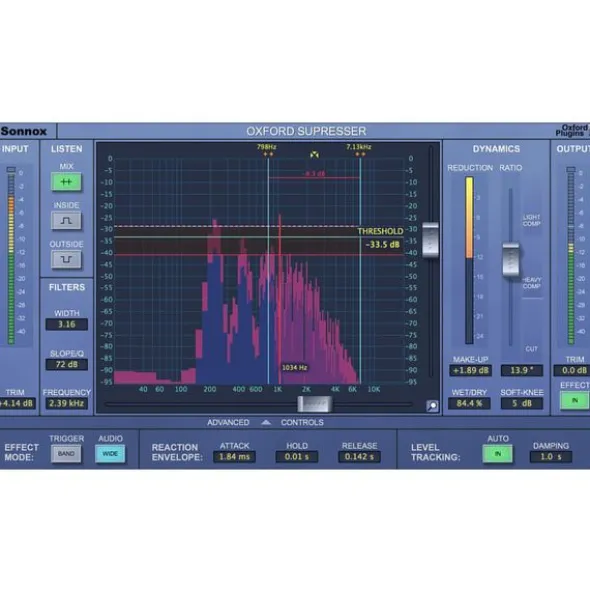Select WIDE audio mode
590x591 pixels.
(110, 454)
